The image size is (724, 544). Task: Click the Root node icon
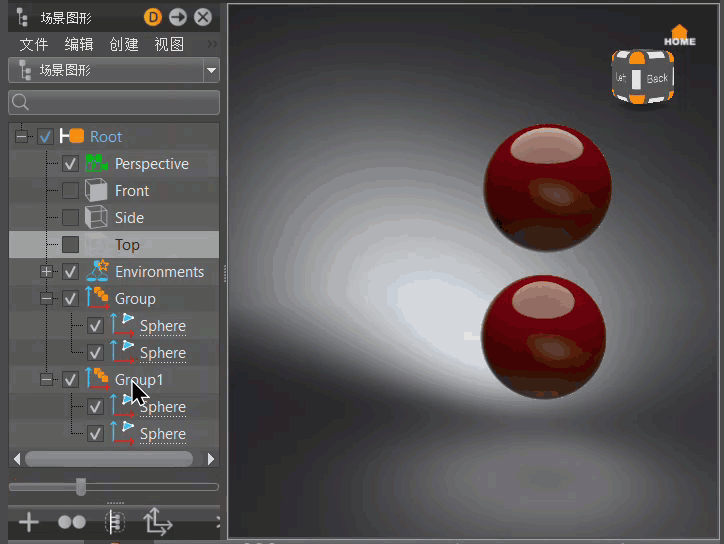pyautogui.click(x=72, y=136)
